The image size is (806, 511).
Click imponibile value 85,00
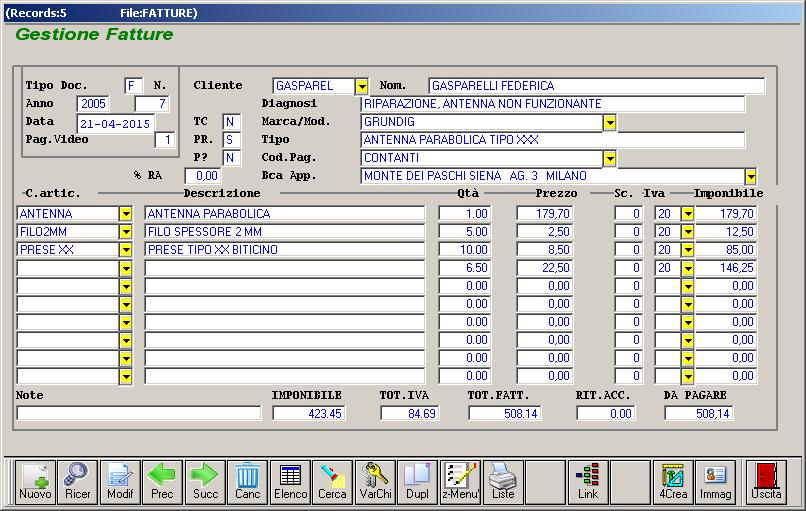tap(726, 249)
